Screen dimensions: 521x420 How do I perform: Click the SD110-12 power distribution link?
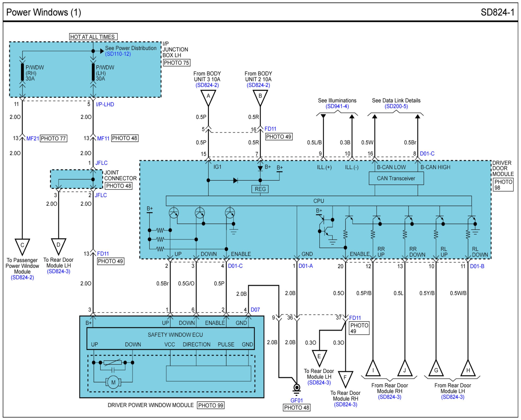(x=118, y=54)
